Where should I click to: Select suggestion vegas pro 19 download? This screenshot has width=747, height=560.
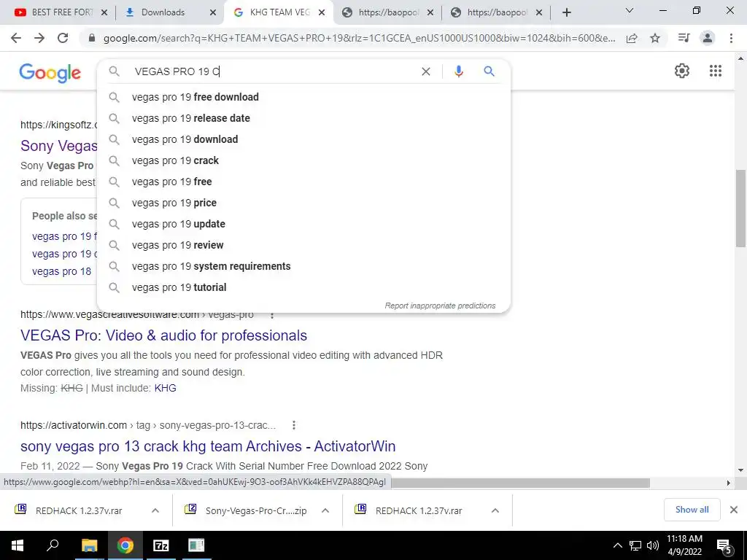click(303, 139)
